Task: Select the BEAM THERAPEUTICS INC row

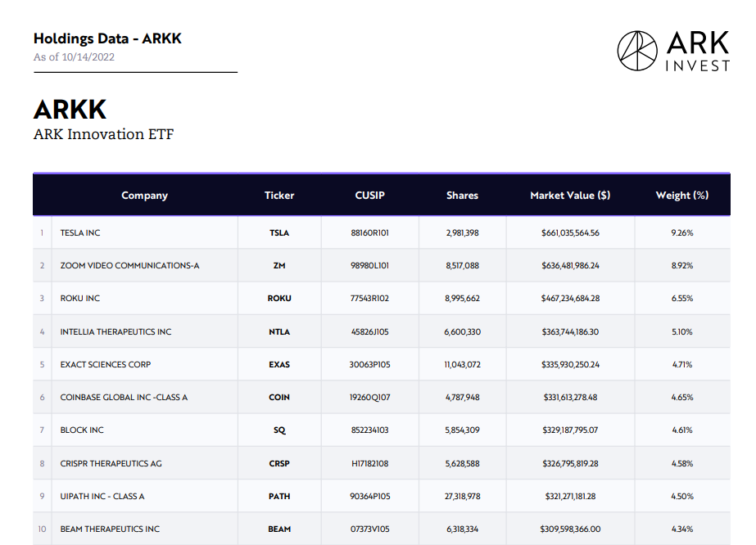Action: tap(382, 529)
